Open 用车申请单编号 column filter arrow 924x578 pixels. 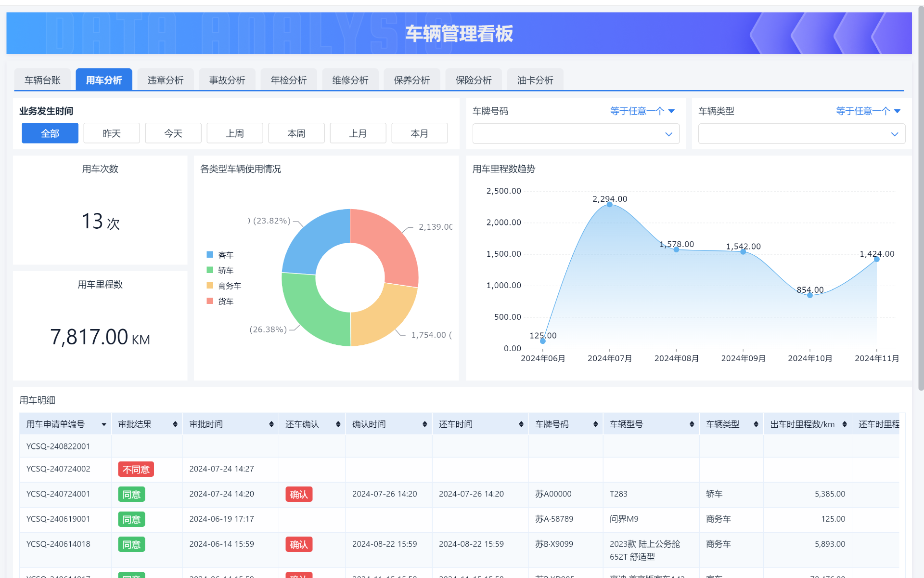tap(104, 425)
